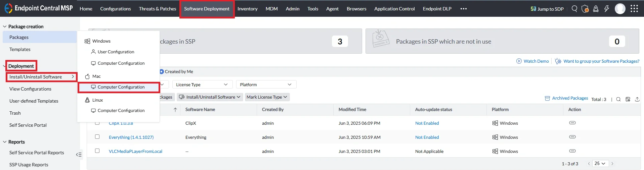Click Packages in SSP not in use card
This screenshot has height=170, width=644.
tap(502, 41)
